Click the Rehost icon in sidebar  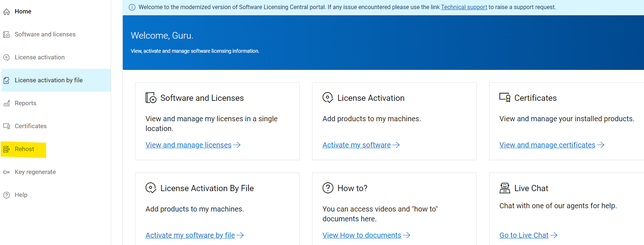7,149
